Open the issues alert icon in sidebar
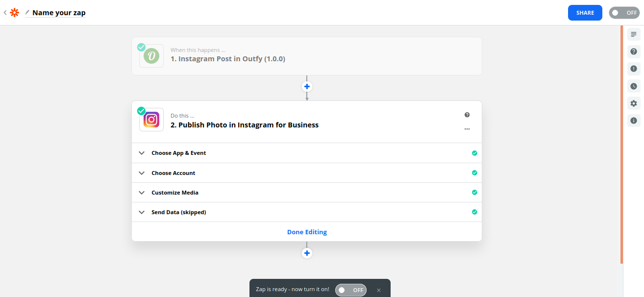Screen dimensions: 644x297 coord(634,69)
